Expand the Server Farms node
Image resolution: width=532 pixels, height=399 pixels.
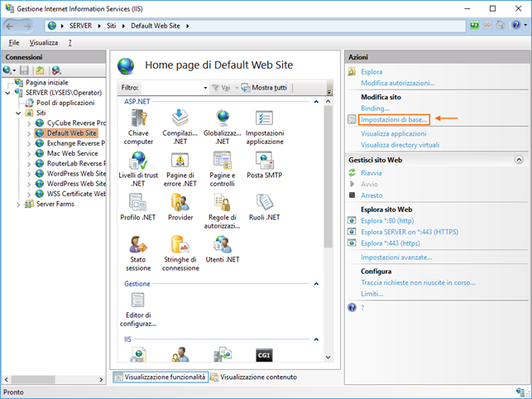click(x=18, y=204)
